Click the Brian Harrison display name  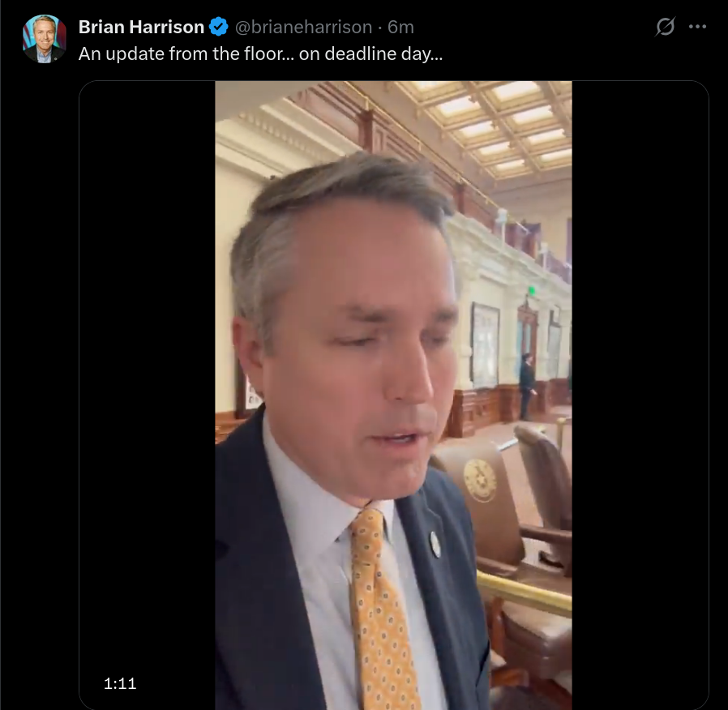141,27
